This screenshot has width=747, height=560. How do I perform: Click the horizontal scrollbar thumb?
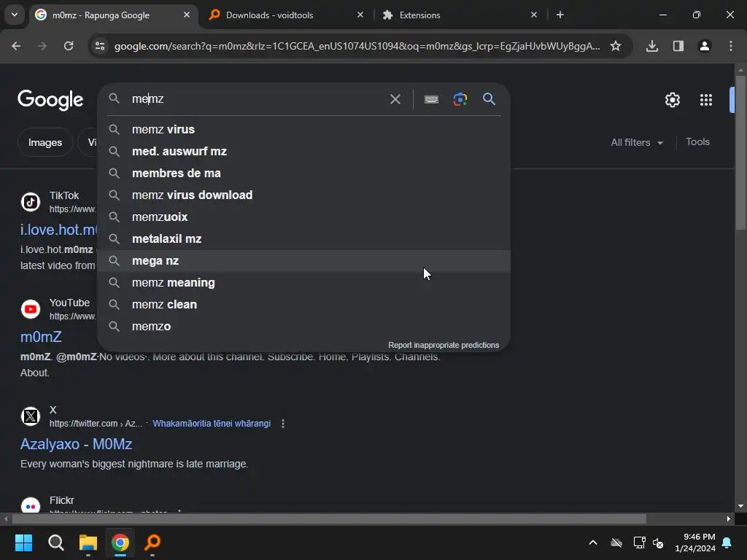click(x=329, y=518)
